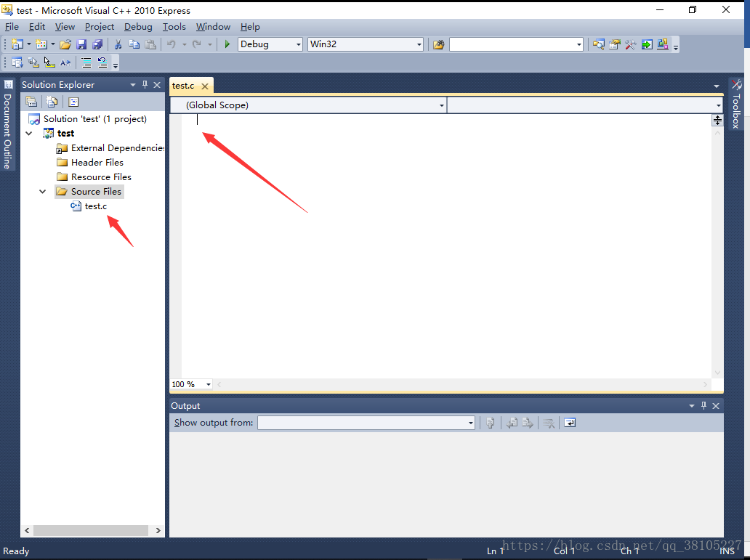
Task: Open the Document Outline side tab
Action: (7, 126)
